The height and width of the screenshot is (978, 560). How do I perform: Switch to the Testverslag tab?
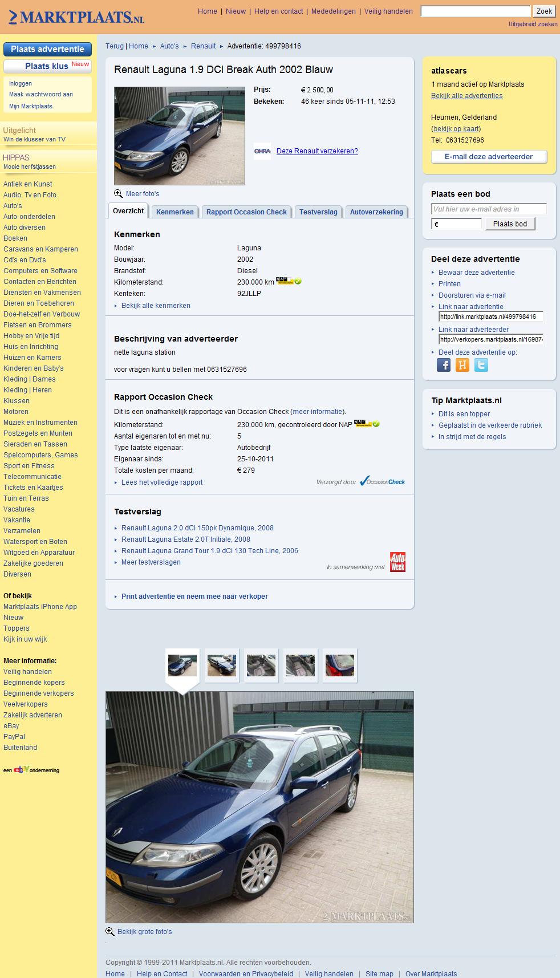(x=318, y=212)
